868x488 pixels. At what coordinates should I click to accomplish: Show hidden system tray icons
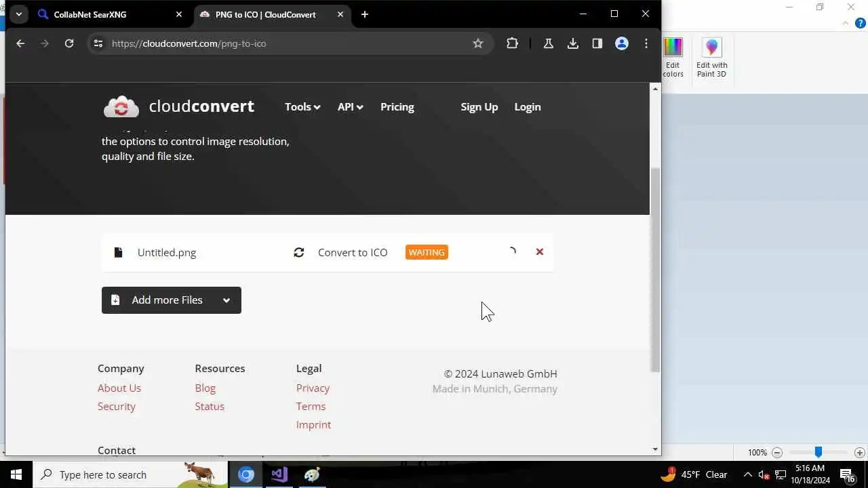click(747, 474)
